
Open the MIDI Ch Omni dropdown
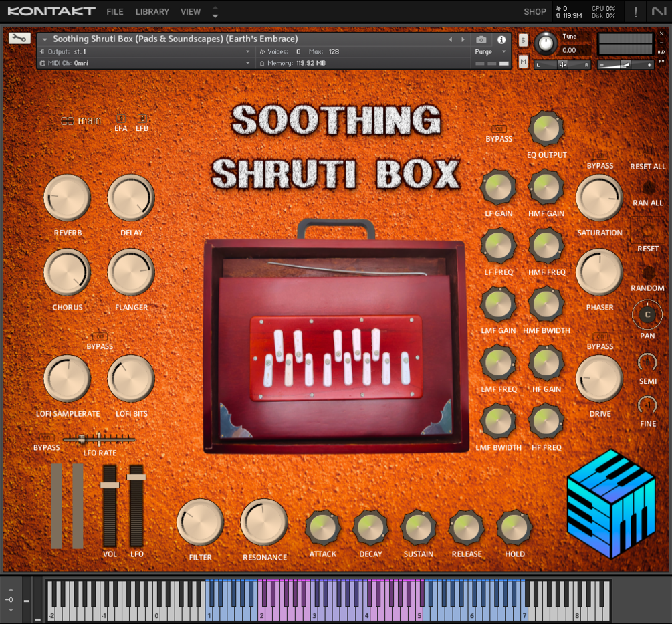[x=145, y=63]
